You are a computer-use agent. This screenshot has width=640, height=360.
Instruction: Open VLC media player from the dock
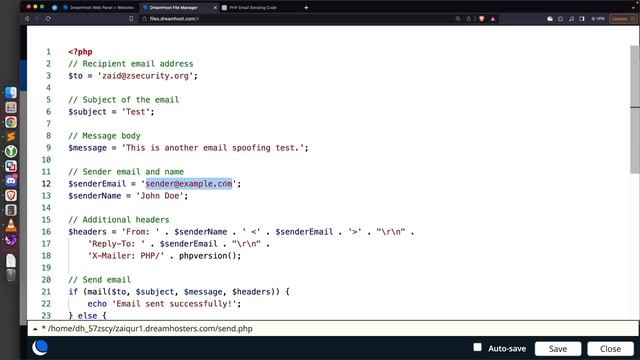tap(11, 225)
